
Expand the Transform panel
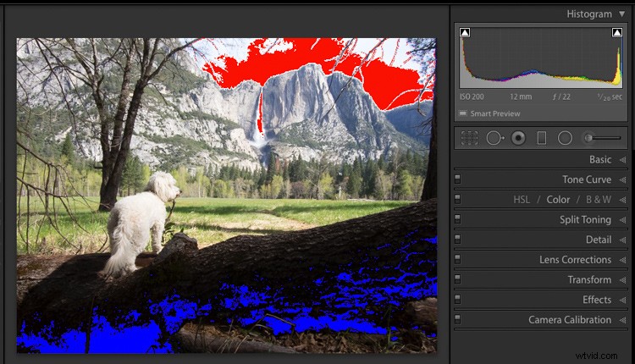[x=623, y=280]
